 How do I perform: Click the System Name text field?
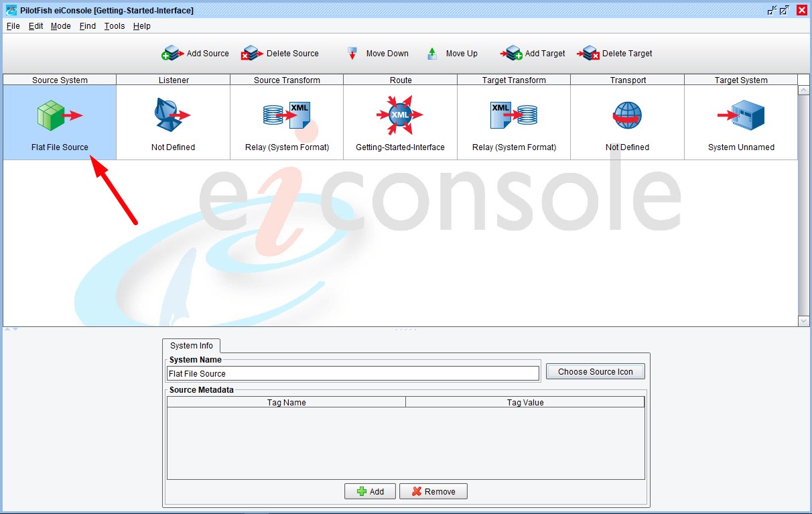(x=352, y=374)
